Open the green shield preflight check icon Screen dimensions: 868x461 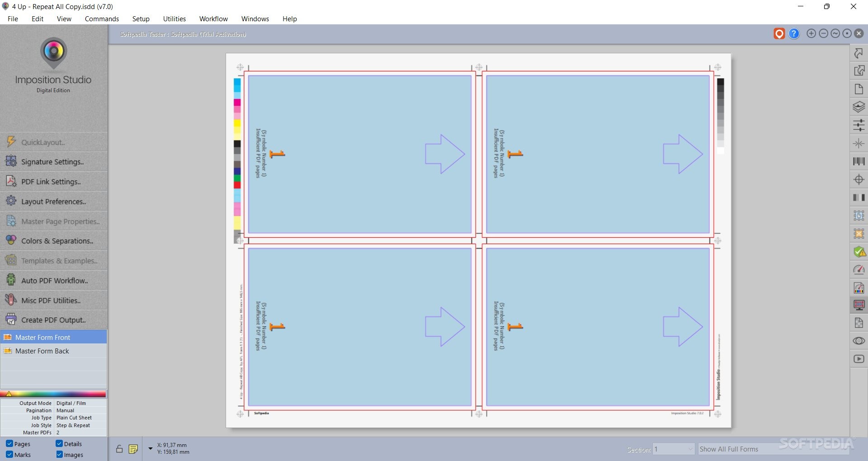coord(859,252)
